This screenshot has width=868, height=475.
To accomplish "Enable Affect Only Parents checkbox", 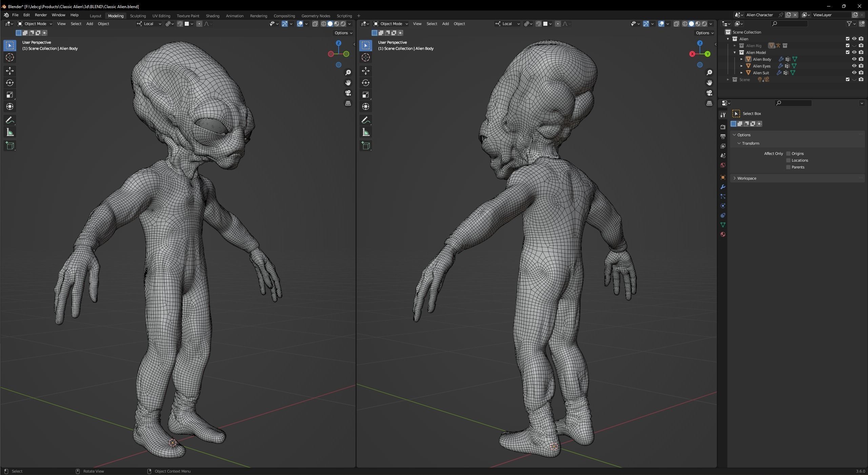I will pyautogui.click(x=788, y=167).
